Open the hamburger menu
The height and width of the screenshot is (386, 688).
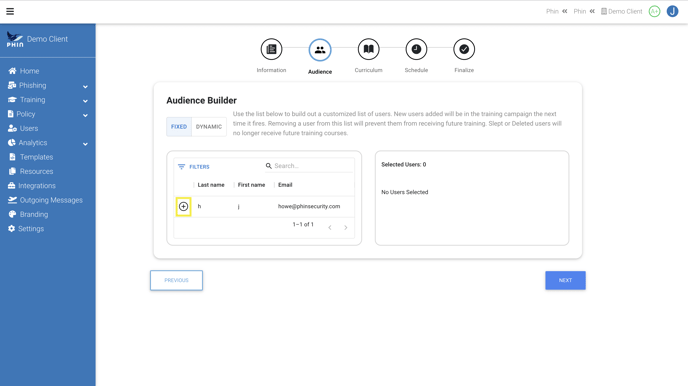click(x=10, y=11)
